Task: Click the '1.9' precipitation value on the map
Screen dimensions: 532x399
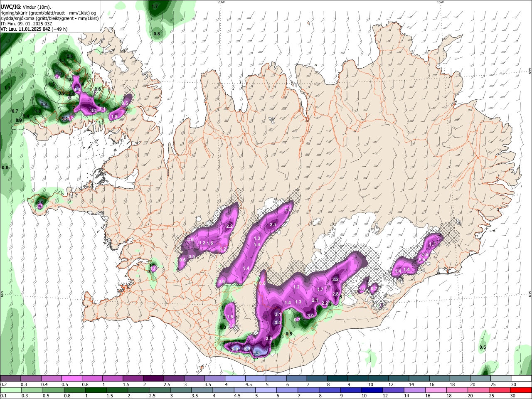Action: 115,116
